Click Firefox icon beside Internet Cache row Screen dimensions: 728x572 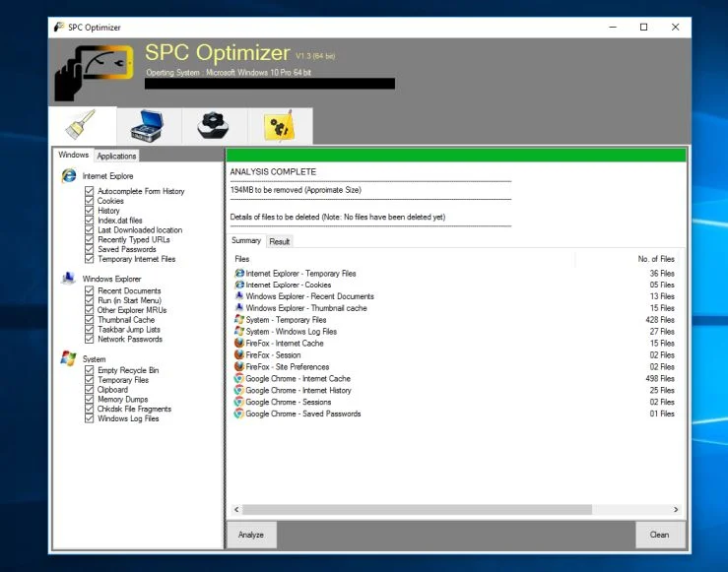click(x=239, y=343)
